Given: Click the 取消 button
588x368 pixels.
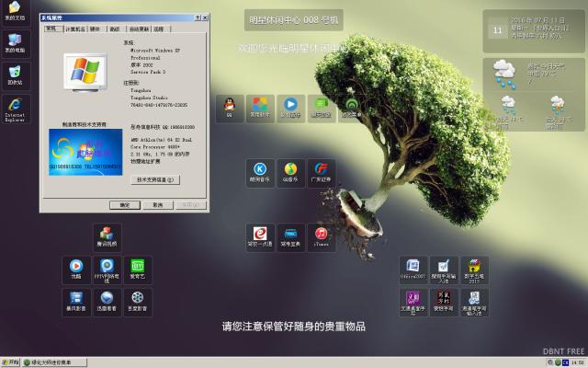Looking at the screenshot, I should click(156, 204).
